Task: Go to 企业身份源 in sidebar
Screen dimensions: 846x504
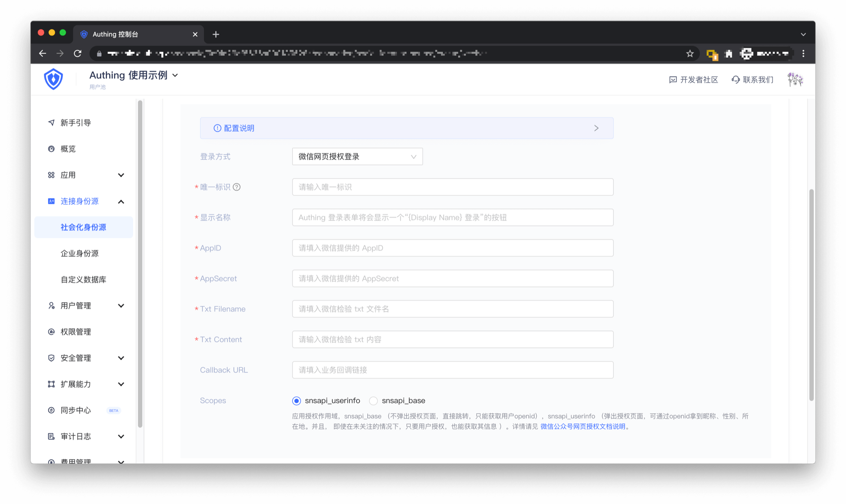Action: [80, 253]
